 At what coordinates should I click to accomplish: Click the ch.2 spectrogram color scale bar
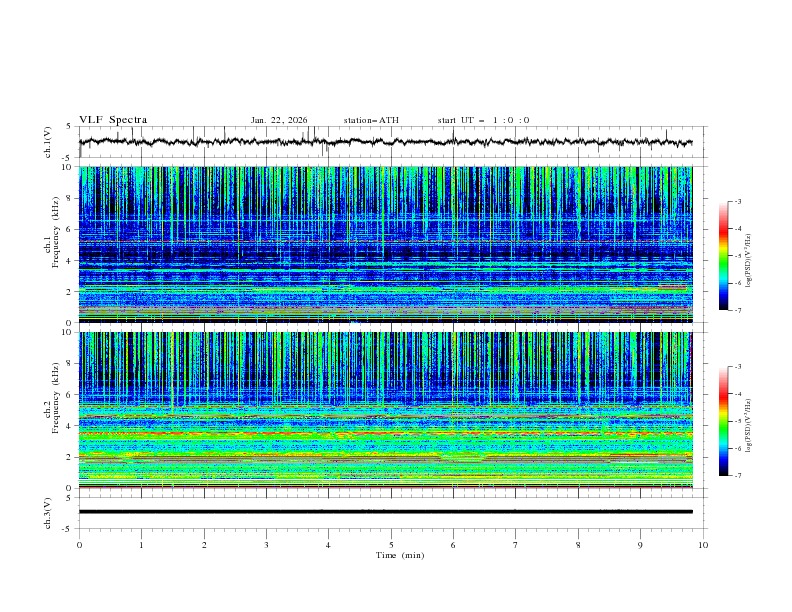tap(723, 421)
